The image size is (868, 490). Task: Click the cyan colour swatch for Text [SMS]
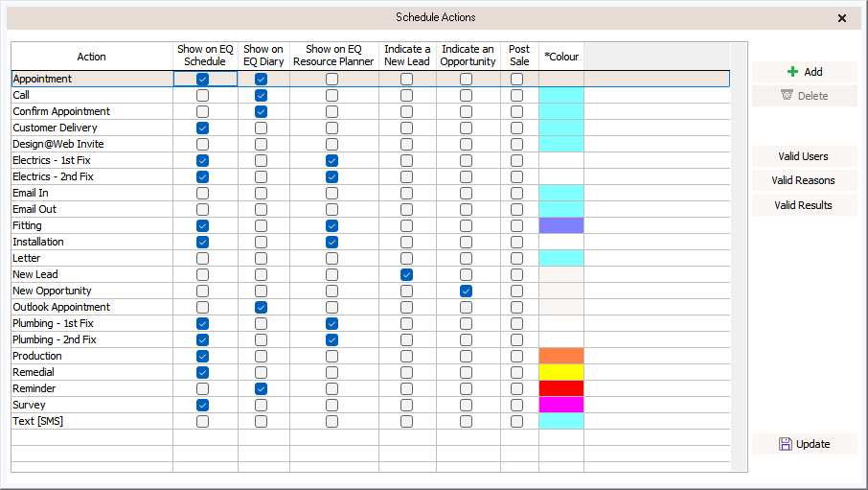point(561,421)
